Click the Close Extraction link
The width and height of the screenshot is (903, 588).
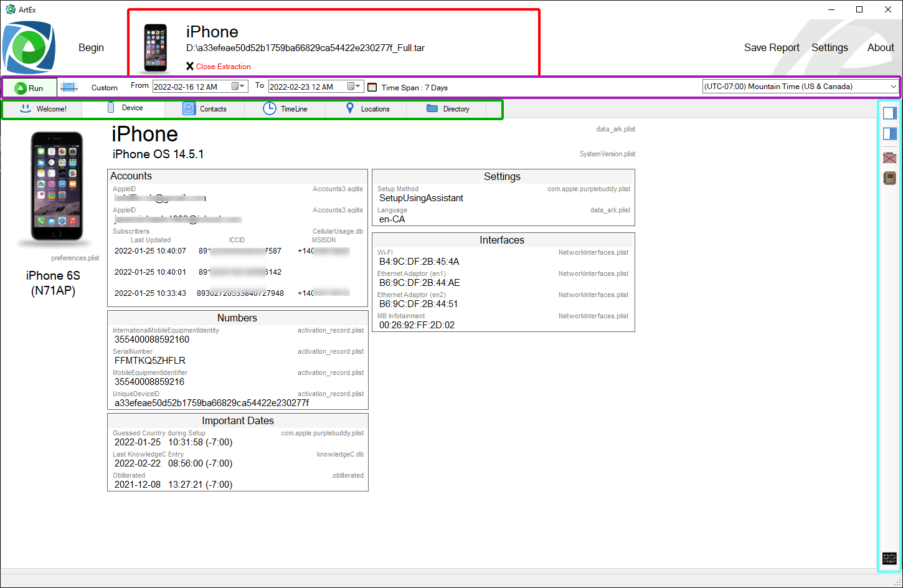coord(224,67)
